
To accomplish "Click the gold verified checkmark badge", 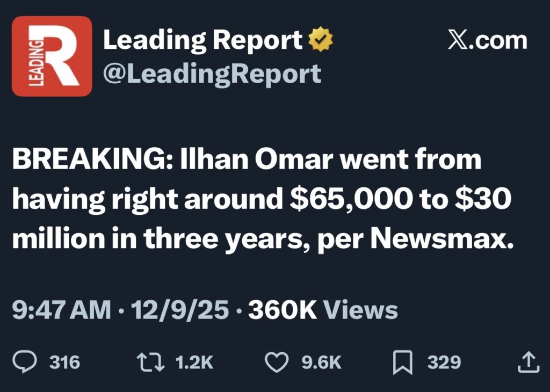I will [x=321, y=41].
